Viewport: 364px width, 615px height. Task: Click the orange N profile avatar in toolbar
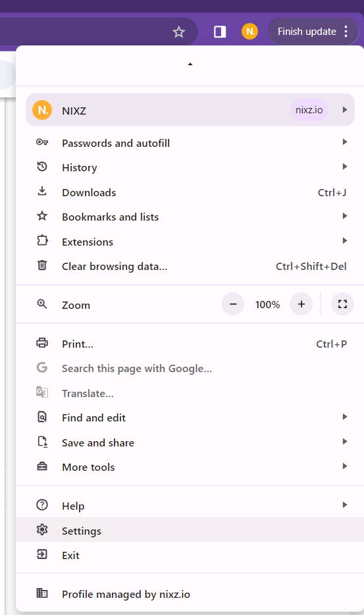250,32
